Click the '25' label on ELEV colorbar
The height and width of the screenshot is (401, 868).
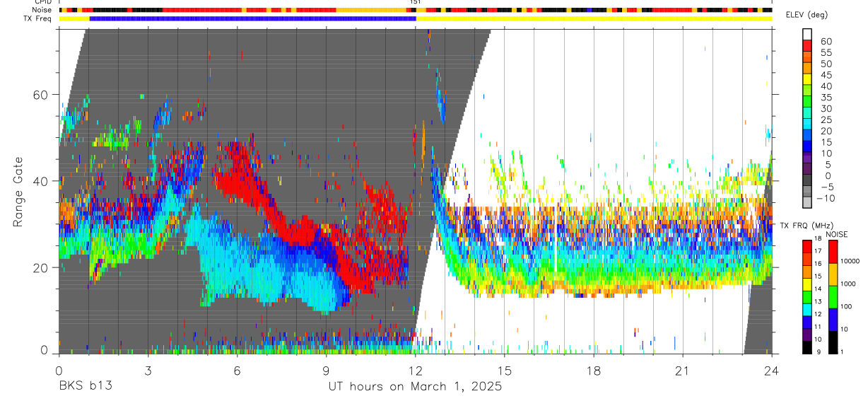[x=826, y=120]
